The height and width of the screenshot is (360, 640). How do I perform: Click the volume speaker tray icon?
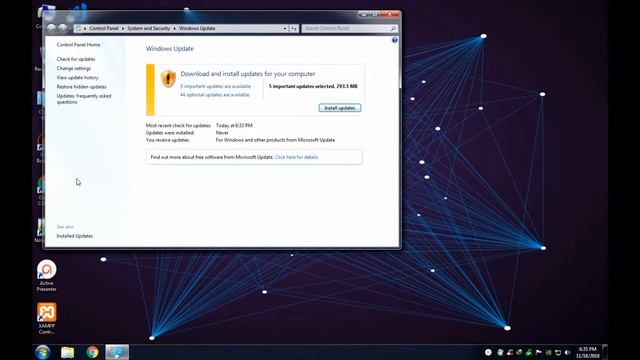567,352
